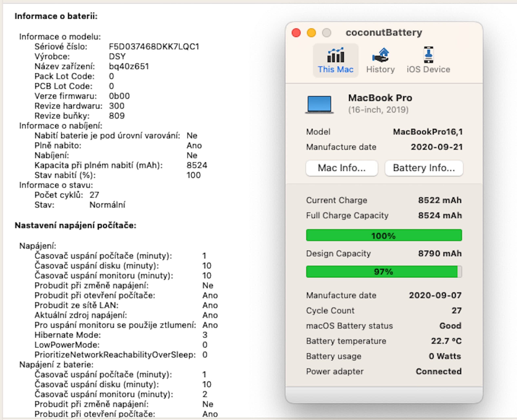Screen dimensions: 517x420
Task: Click the MacBook Pro laptop icon
Action: coord(319,105)
